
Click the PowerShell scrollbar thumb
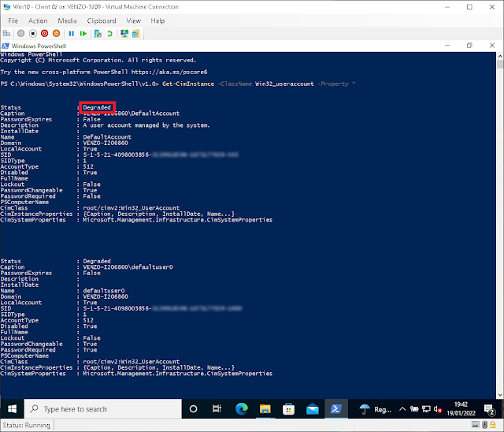click(x=500, y=65)
